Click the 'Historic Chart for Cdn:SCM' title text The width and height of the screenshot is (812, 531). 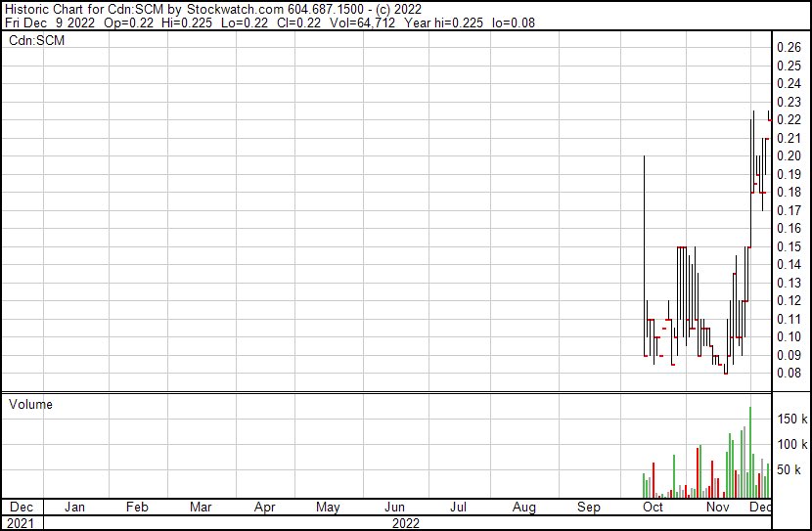[x=84, y=10]
